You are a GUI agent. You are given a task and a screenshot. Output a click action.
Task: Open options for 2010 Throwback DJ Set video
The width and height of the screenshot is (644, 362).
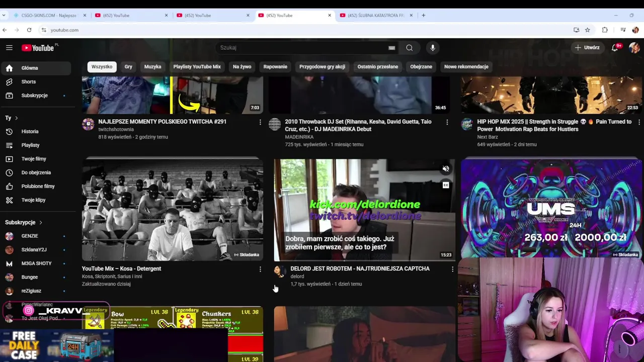(x=447, y=122)
